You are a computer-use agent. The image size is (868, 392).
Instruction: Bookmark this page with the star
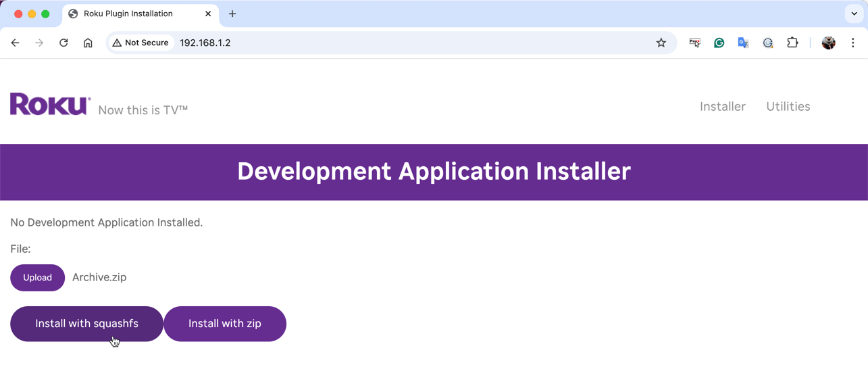tap(661, 43)
